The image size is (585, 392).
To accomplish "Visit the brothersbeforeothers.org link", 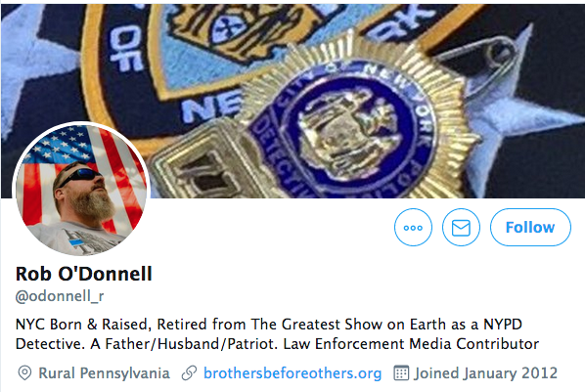I will pos(292,373).
